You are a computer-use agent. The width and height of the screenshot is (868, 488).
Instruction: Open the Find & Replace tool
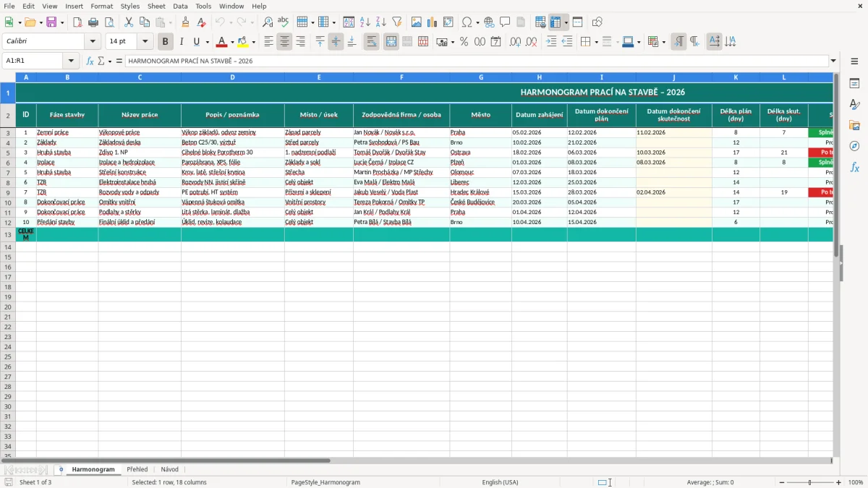(x=268, y=22)
